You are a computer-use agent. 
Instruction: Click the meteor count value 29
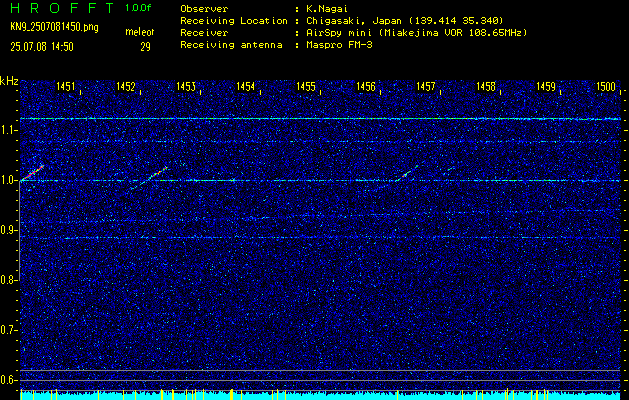point(145,47)
